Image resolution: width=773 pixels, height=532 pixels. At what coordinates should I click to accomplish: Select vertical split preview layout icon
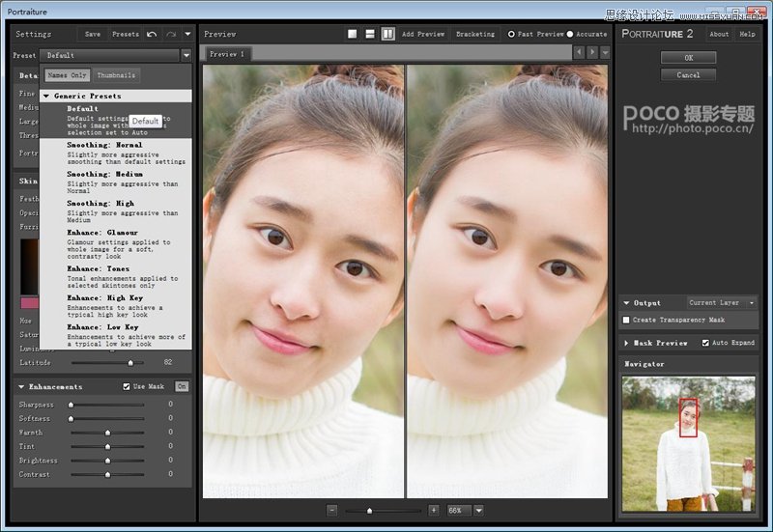click(x=387, y=34)
